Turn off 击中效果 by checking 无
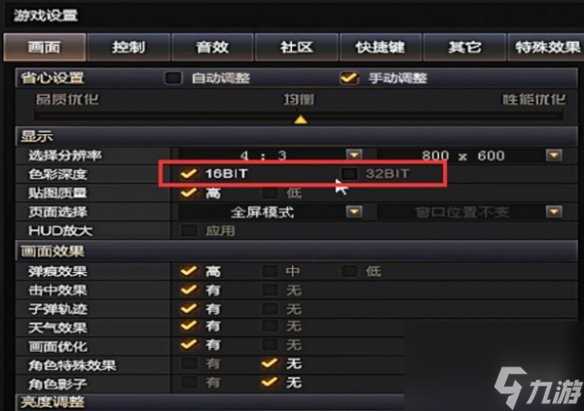The height and width of the screenshot is (411, 584). pyautogui.click(x=270, y=290)
